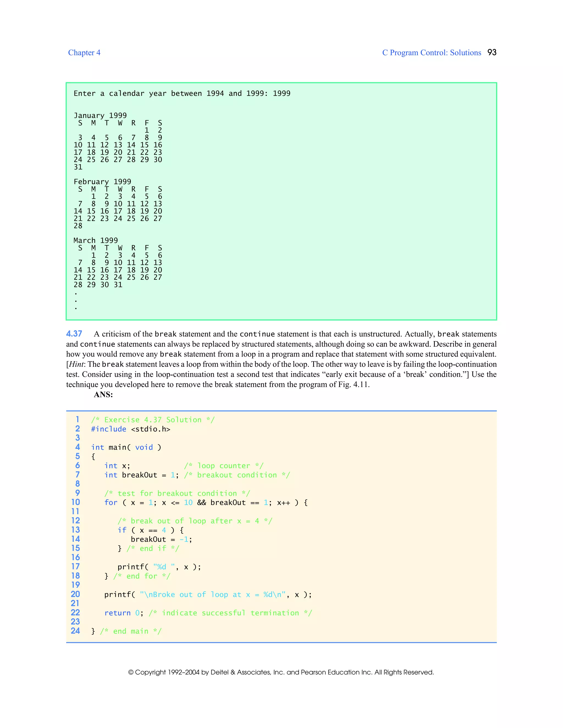Click the #include stdio.h line
This screenshot has width=563, height=728.
click(130, 429)
